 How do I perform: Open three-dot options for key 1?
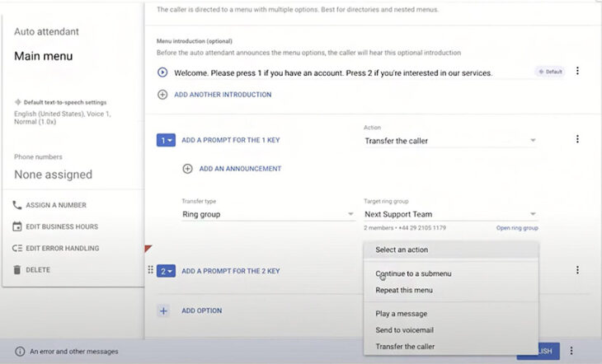click(577, 140)
